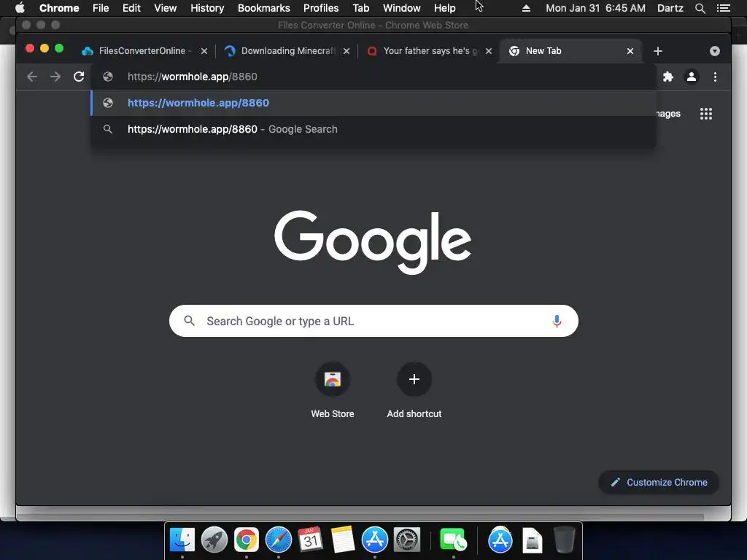Click the Google logo
747x560 pixels.
373,242
